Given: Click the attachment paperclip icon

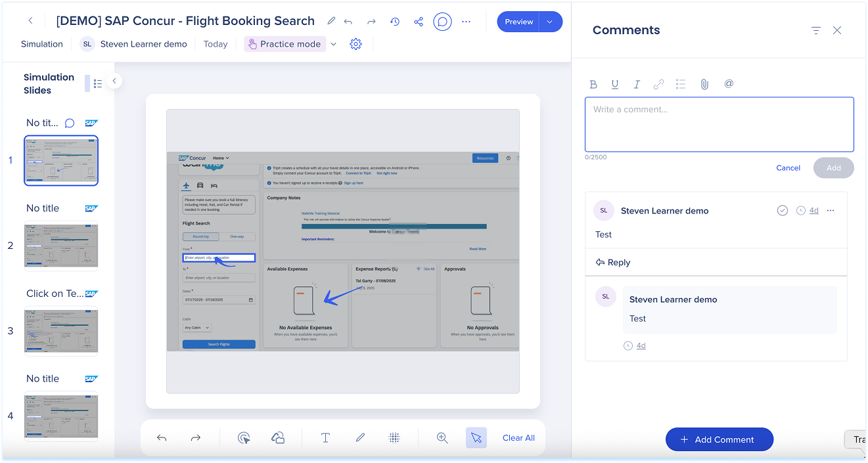Looking at the screenshot, I should coord(704,84).
